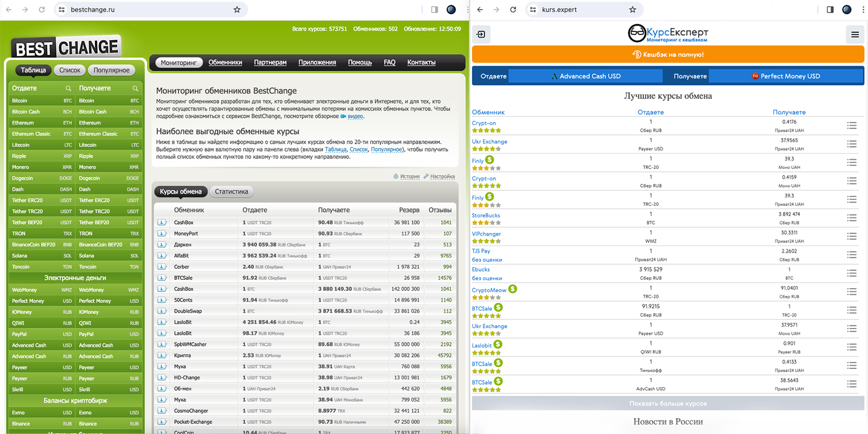Screen dimensions: 868x434
Task: Click the видео overview link
Action: coord(355,116)
